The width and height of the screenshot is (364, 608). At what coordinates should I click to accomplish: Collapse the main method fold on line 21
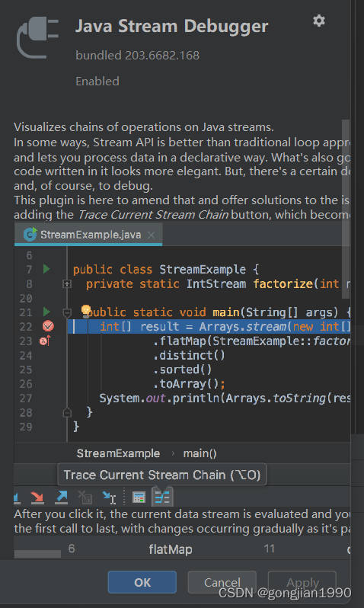[x=67, y=312]
